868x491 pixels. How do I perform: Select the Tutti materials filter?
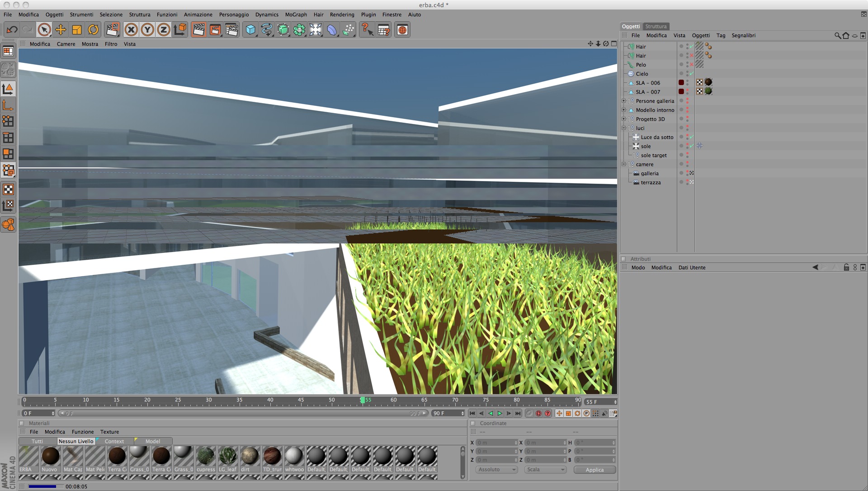pyautogui.click(x=38, y=441)
